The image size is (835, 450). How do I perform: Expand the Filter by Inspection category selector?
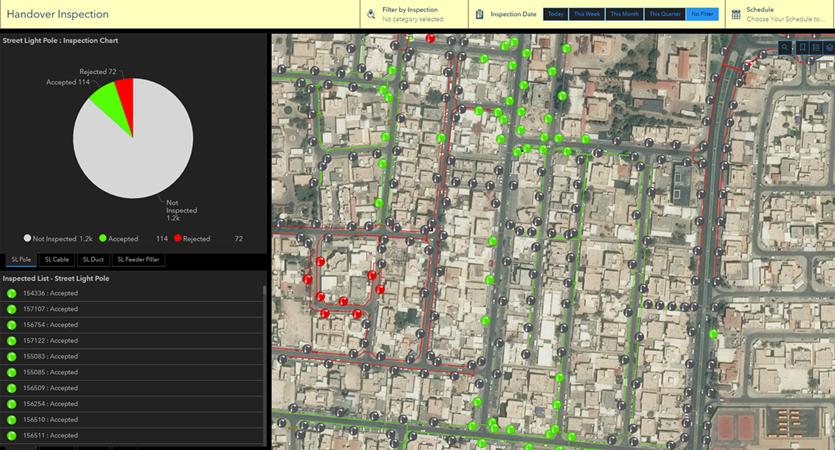coord(411,19)
